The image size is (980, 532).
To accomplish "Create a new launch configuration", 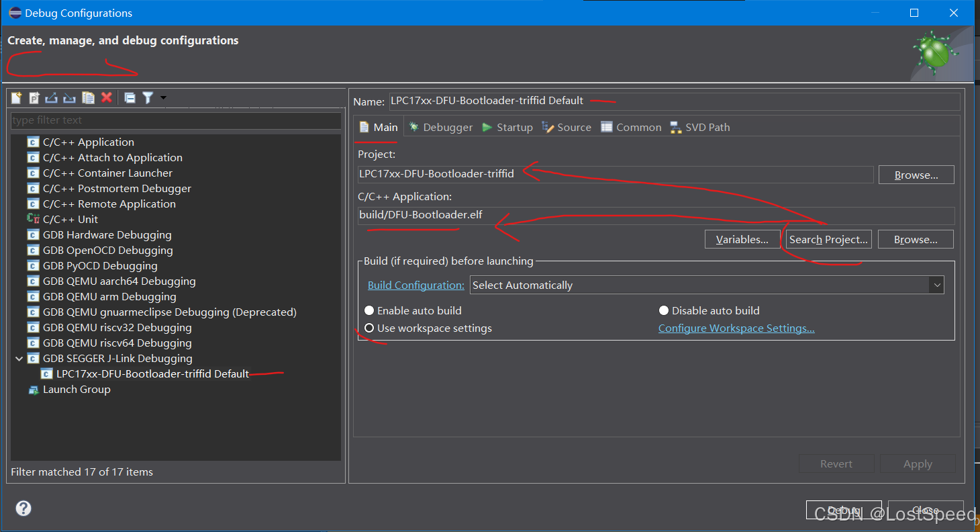I will [x=16, y=98].
